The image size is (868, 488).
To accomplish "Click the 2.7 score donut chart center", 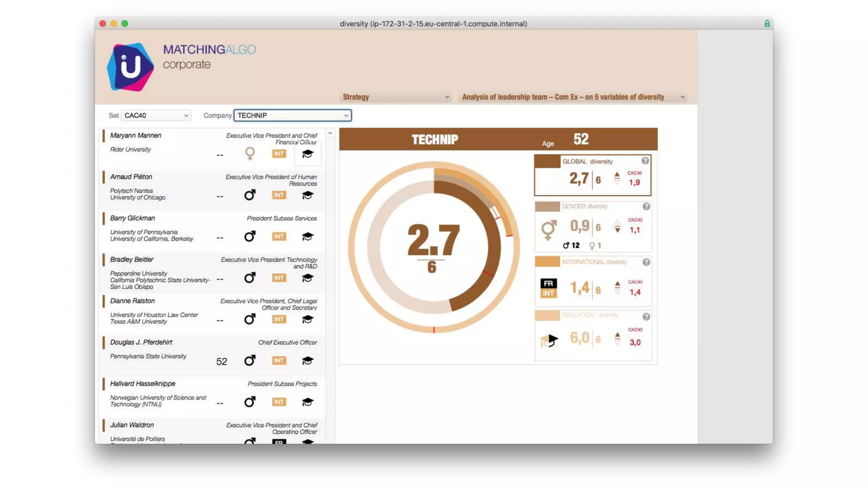I will pyautogui.click(x=433, y=247).
